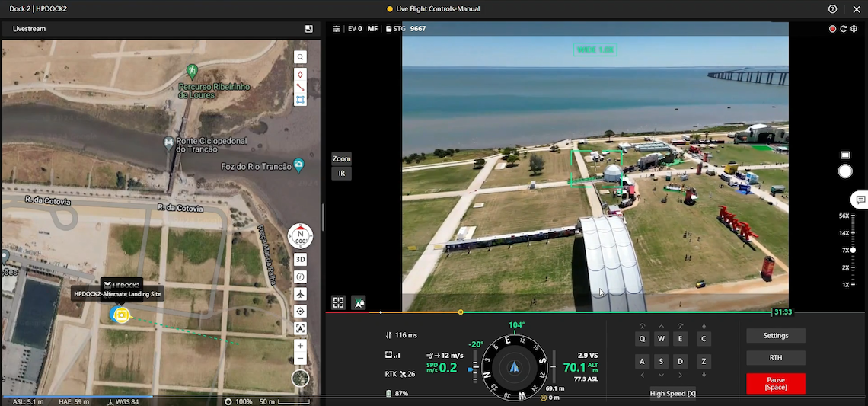Set zoom slider to 14X level
This screenshot has width=868, height=406.
853,233
